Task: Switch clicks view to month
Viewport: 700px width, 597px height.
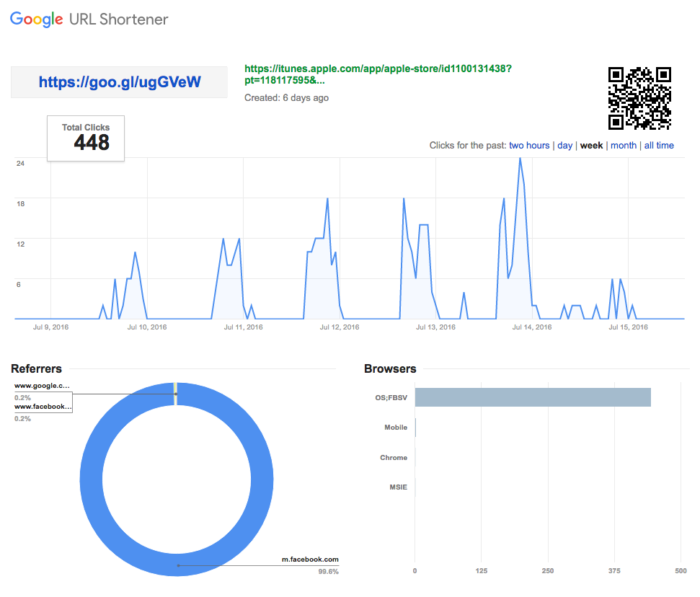Action: click(x=623, y=145)
